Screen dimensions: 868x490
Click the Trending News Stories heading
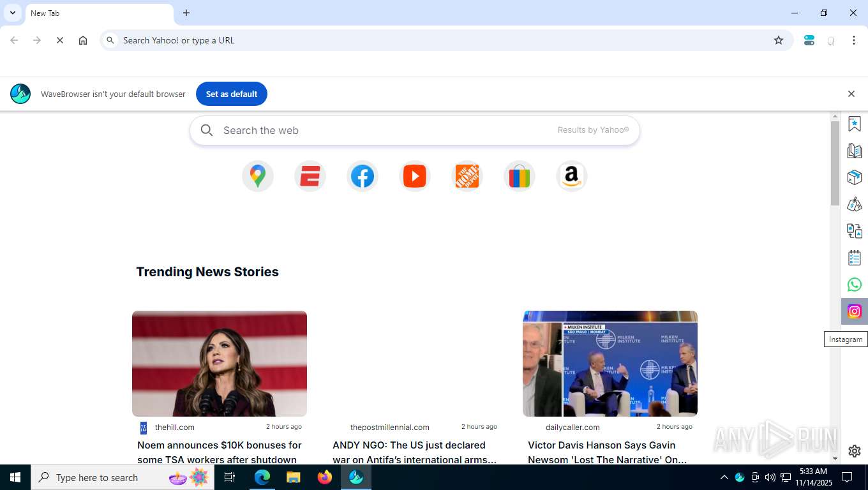pos(207,272)
